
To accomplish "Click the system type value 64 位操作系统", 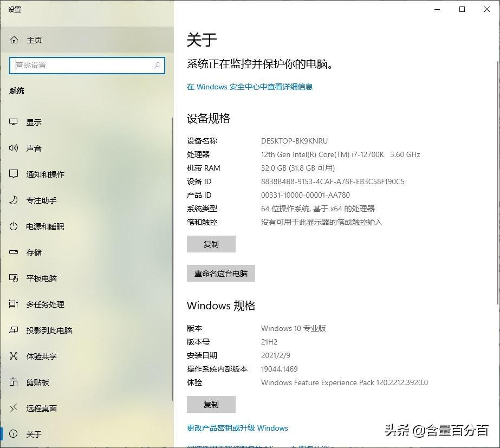I will (318, 209).
